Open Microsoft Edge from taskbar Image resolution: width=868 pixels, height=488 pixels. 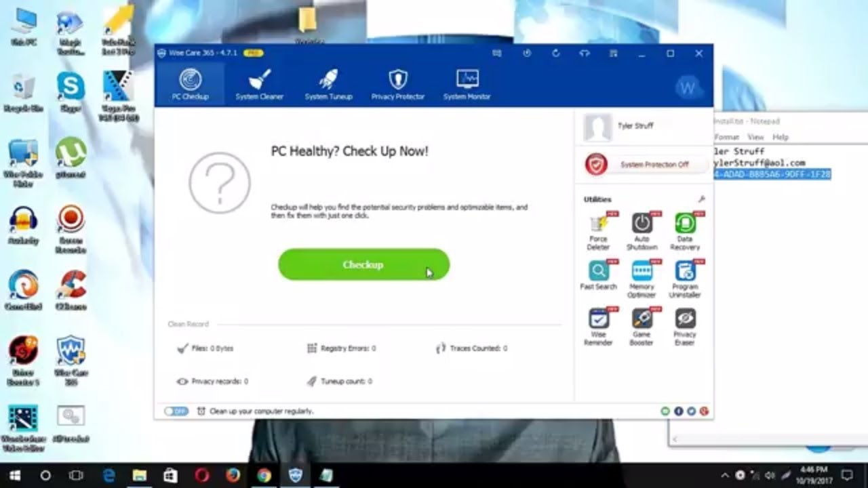108,475
